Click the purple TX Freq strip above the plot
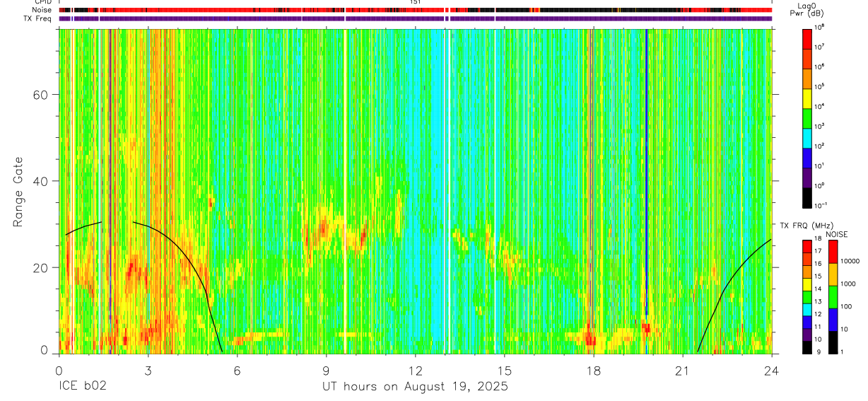This screenshot has width=868, height=401. pyautogui.click(x=415, y=18)
